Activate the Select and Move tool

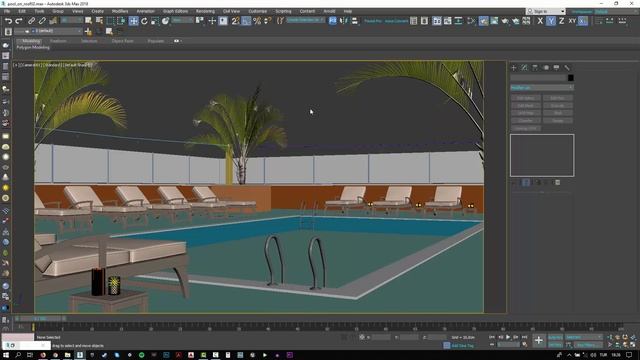(x=133, y=21)
